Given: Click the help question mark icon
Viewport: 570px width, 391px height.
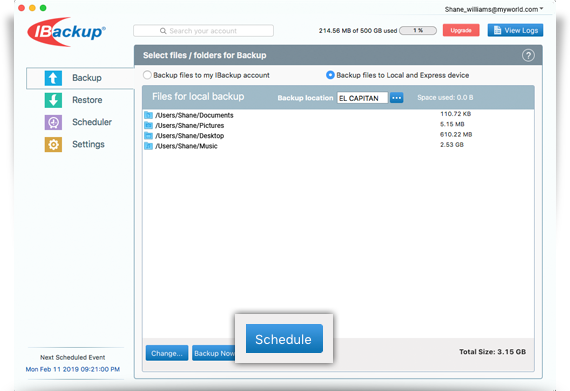Looking at the screenshot, I should 528,55.
